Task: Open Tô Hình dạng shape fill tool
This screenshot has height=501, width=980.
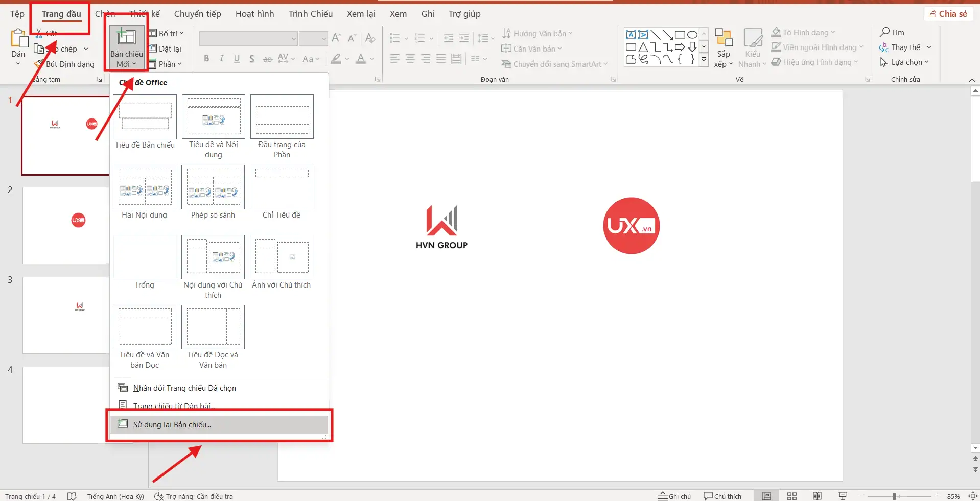Action: pyautogui.click(x=803, y=32)
